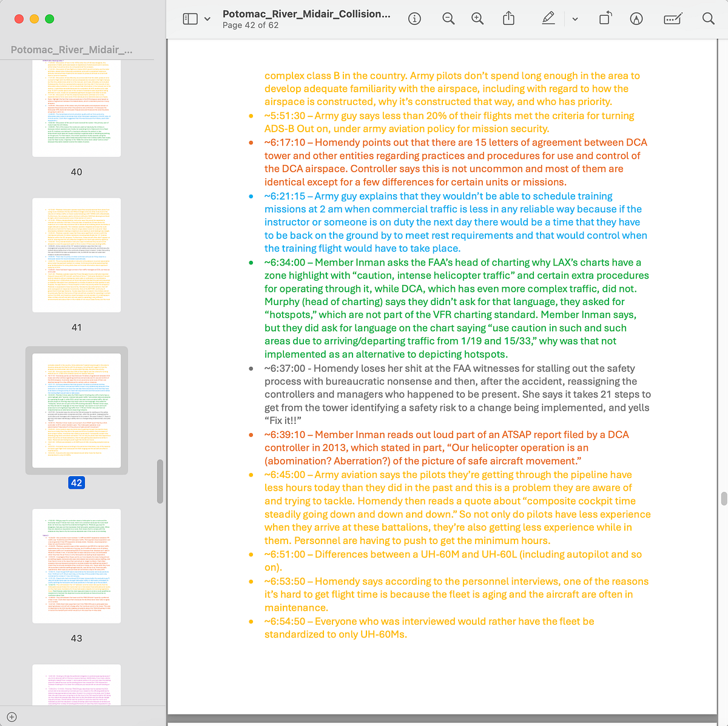Zoom out of the document

click(x=448, y=19)
